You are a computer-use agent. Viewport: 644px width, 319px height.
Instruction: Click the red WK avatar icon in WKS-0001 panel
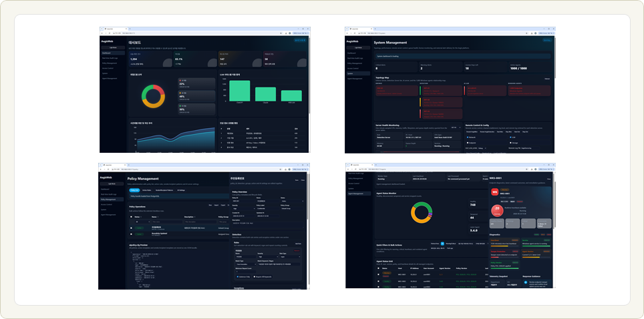495,193
